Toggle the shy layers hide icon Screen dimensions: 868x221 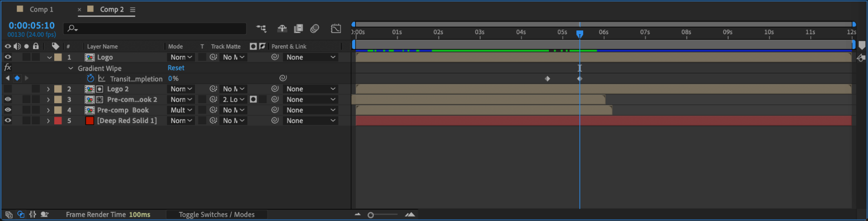click(282, 29)
